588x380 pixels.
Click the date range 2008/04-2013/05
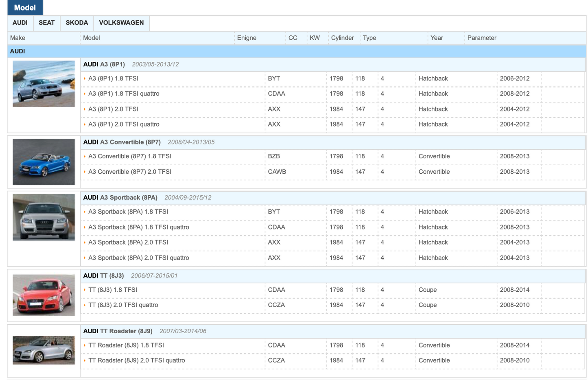pos(191,142)
